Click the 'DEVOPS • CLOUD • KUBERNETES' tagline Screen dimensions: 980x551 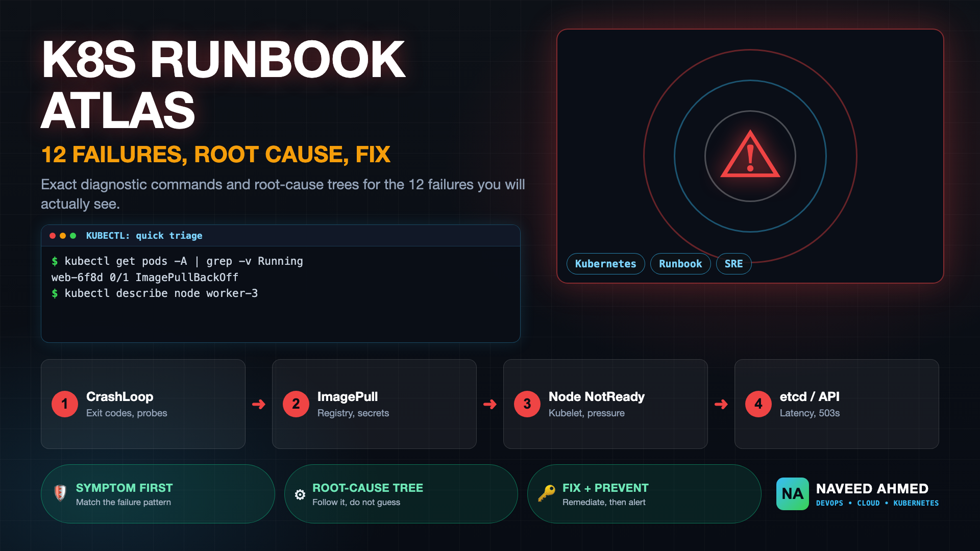coord(877,503)
